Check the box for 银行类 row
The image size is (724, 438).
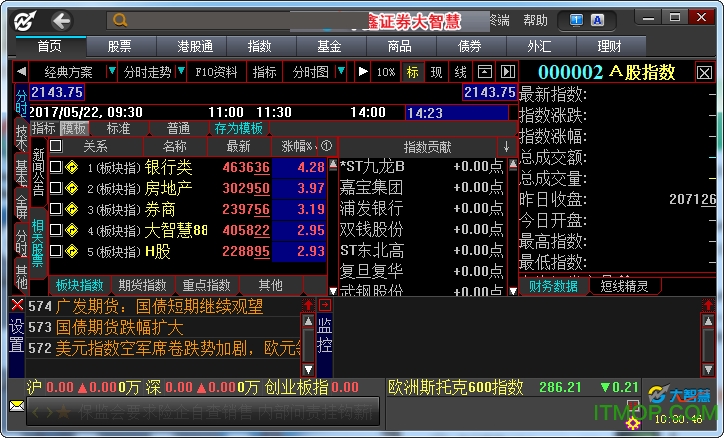coord(56,167)
